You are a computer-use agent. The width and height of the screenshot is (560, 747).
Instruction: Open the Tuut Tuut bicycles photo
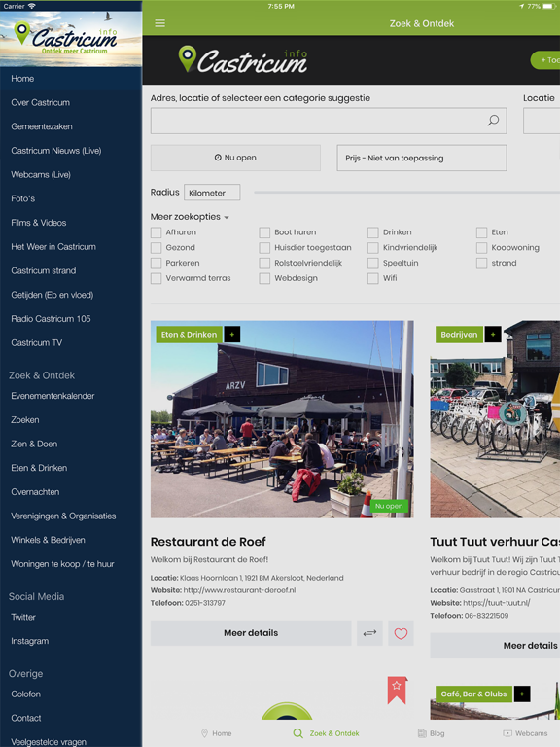tap(495, 419)
